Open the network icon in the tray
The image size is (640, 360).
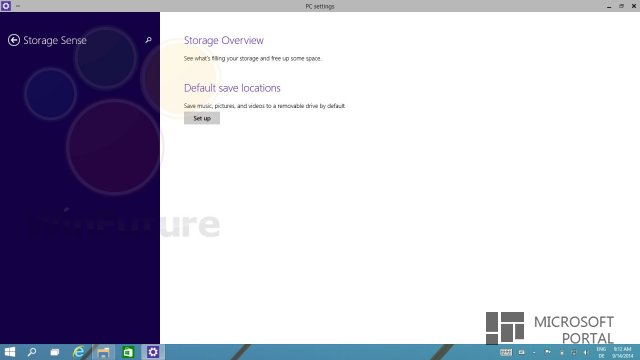(x=574, y=352)
